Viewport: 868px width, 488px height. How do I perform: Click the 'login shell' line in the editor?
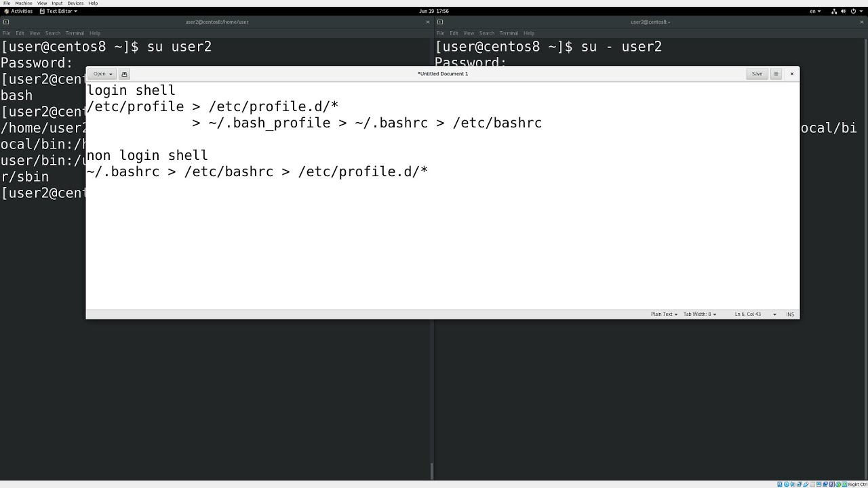point(131,91)
